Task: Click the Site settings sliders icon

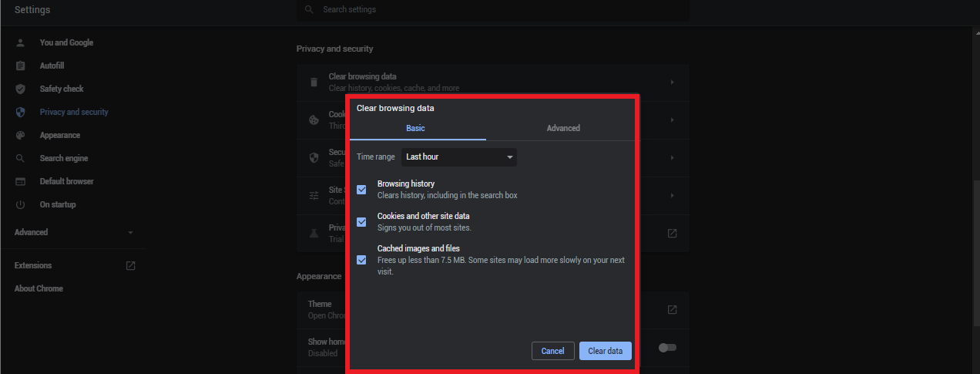Action: [314, 195]
